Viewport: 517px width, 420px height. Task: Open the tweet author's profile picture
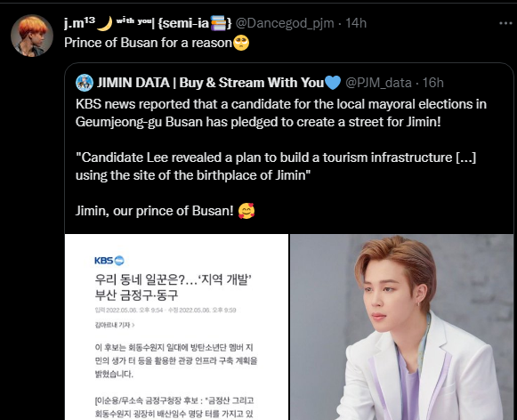(x=32, y=36)
